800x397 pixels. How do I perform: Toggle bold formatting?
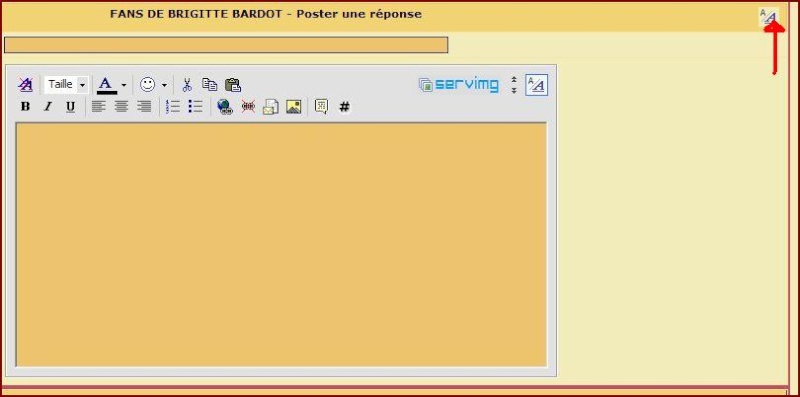[25, 107]
